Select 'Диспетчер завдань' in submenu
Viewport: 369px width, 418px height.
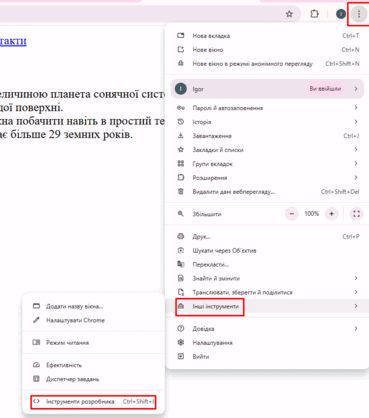(93, 379)
